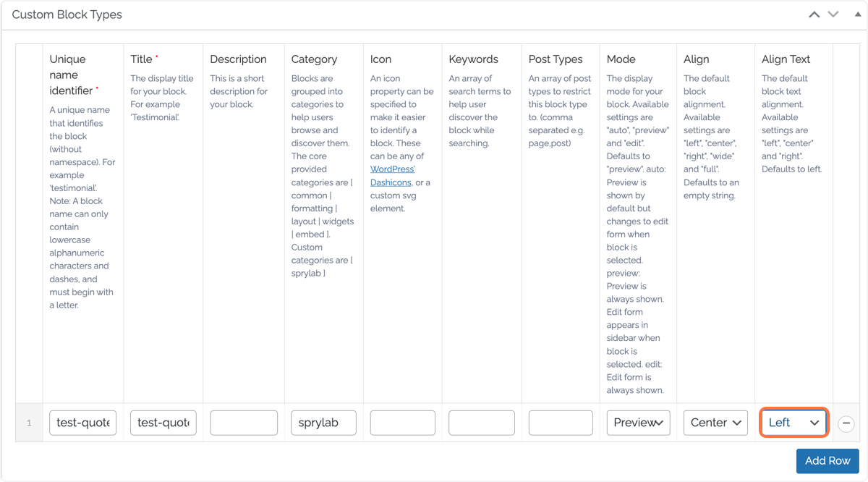Image resolution: width=868 pixels, height=482 pixels.
Task: Move Custom Block Types panel up
Action: pyautogui.click(x=814, y=14)
